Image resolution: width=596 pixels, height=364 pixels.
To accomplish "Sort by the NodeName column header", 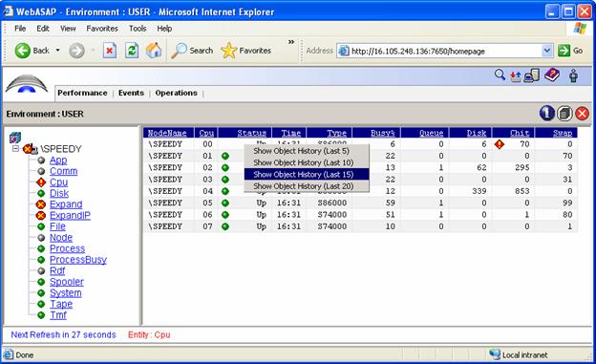I will 167,133.
